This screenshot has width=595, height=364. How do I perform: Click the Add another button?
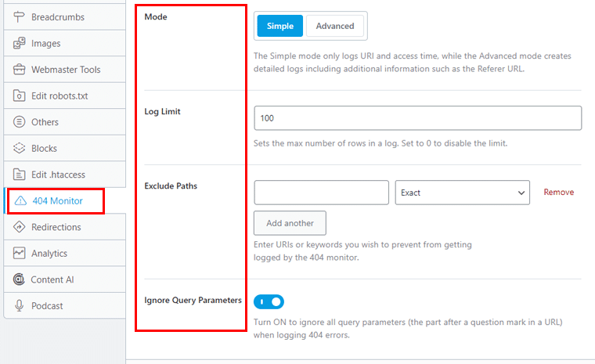[290, 223]
